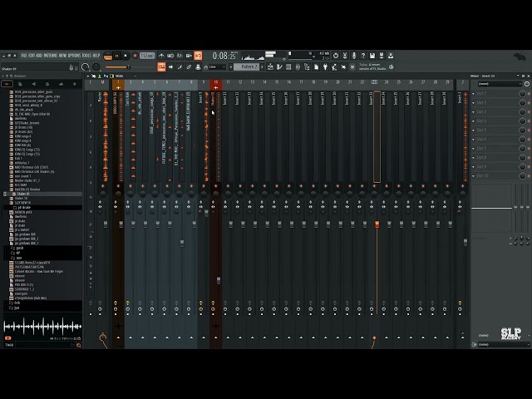
Task: Open the PATTERNS menu
Action: (x=51, y=56)
